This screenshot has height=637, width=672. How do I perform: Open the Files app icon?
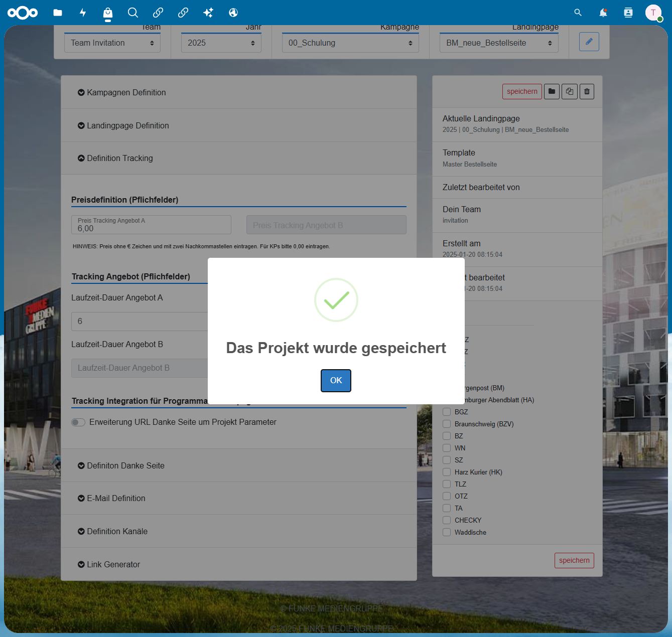coord(58,13)
